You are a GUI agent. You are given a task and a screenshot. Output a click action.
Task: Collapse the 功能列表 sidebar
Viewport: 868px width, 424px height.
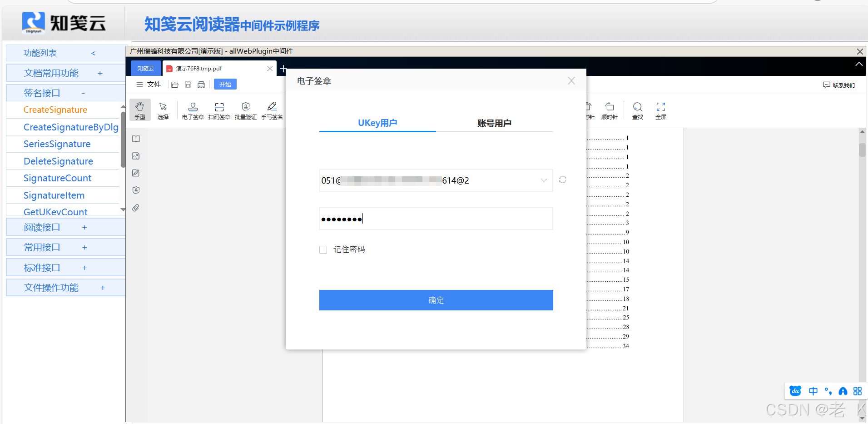[93, 53]
